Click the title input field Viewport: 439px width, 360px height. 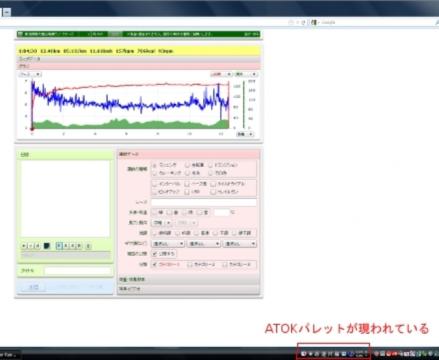[x=78, y=271]
